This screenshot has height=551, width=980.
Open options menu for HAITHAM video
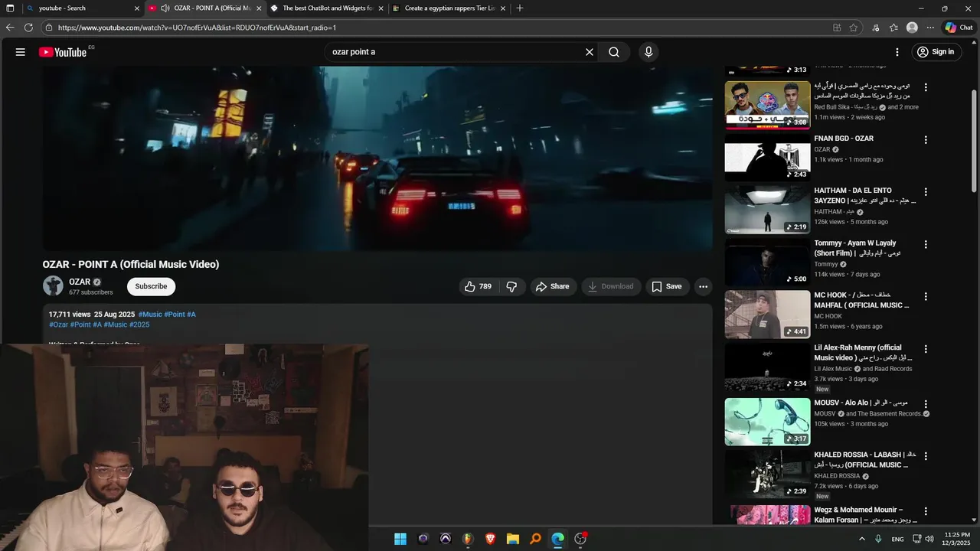click(926, 192)
